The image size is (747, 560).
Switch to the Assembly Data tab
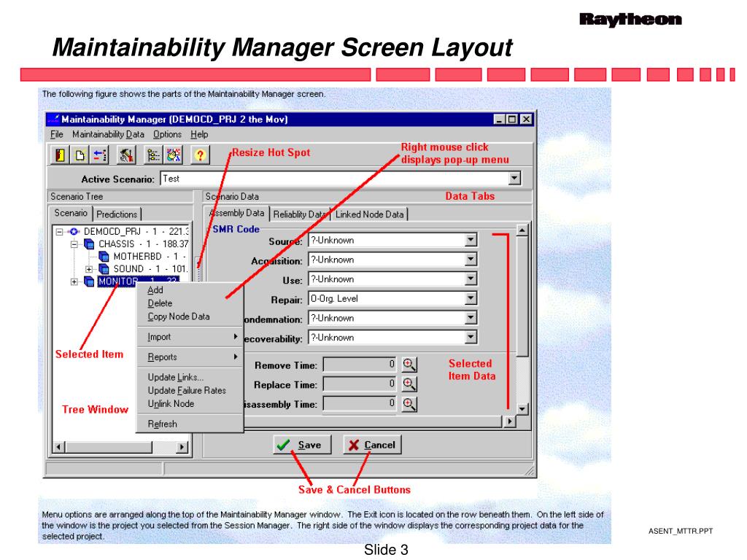click(x=237, y=213)
